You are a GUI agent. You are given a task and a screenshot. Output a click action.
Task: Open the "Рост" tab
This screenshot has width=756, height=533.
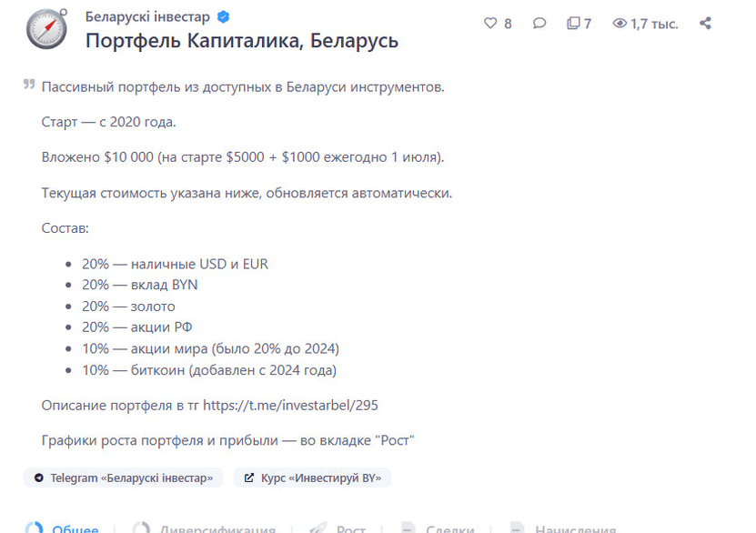[x=350, y=528]
